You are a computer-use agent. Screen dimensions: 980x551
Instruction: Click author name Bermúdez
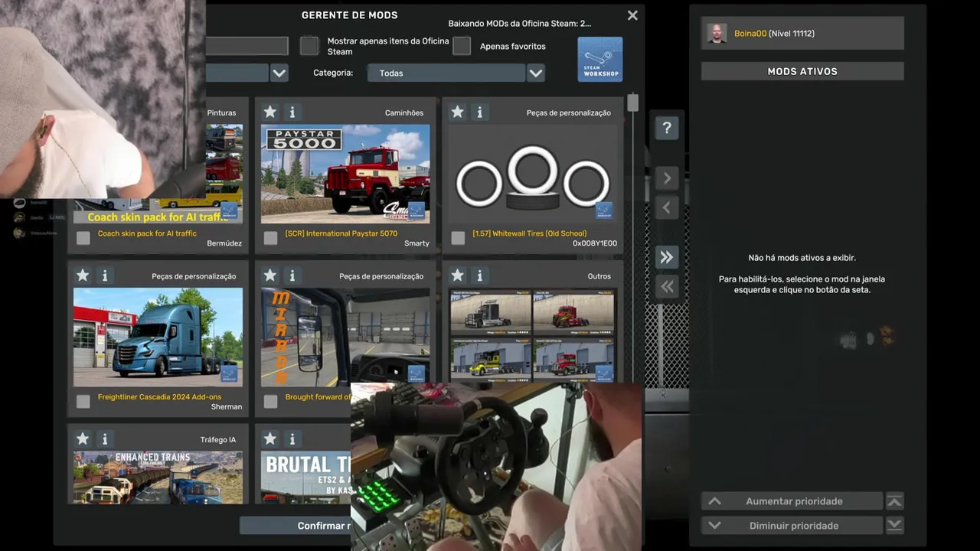224,243
